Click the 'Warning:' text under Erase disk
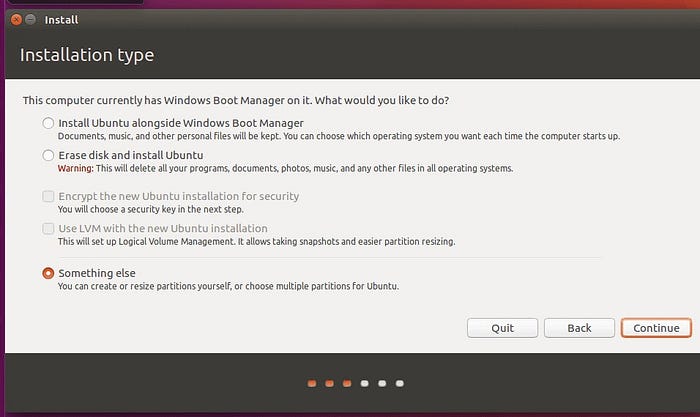This screenshot has height=417, width=700. coord(75,168)
